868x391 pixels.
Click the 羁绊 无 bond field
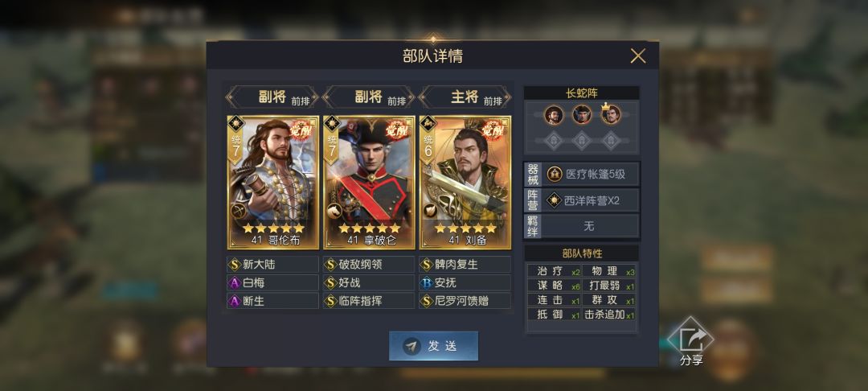[581, 226]
